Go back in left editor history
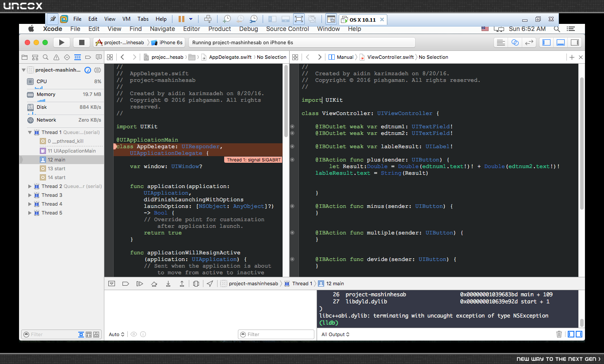The height and width of the screenshot is (364, 604). point(122,57)
